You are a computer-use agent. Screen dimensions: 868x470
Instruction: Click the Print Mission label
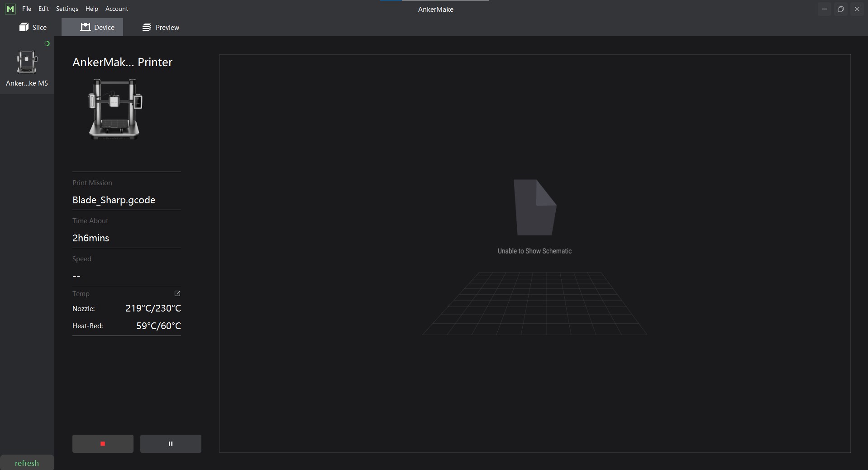[x=92, y=183]
